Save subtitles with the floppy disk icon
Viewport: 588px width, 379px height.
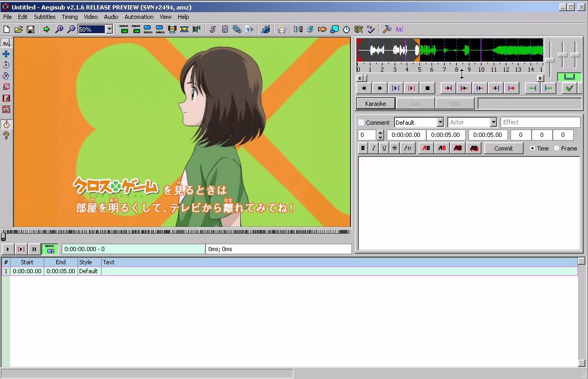point(31,29)
